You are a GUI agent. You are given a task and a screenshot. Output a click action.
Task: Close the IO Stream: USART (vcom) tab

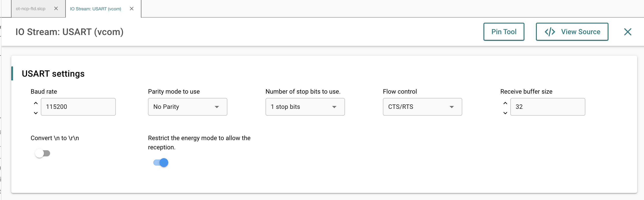point(132,9)
